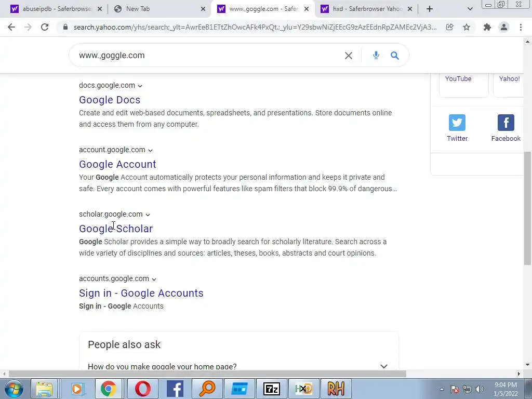Viewport: 532px width, 399px height.
Task: Open the Action Center flag tray icon
Action: pyautogui.click(x=455, y=389)
